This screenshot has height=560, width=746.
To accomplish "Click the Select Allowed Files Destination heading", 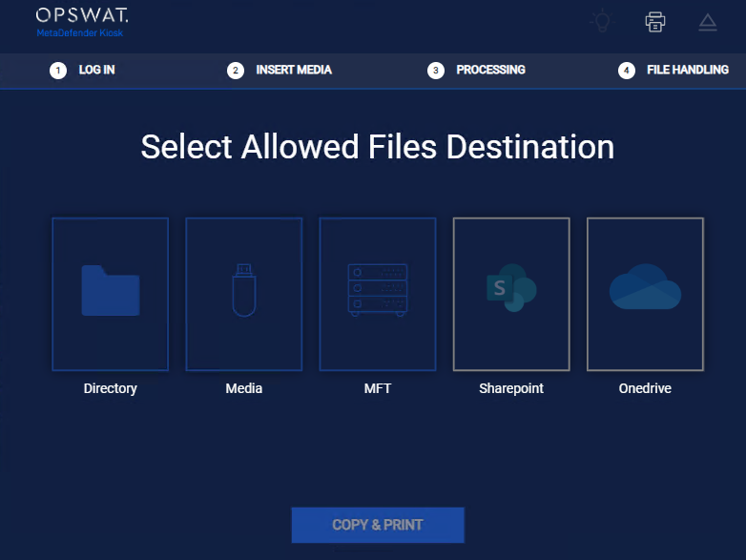I will [x=378, y=147].
